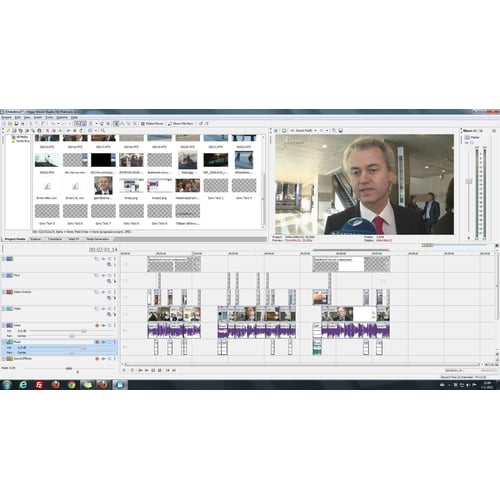Open Google Chrome from the taskbar

71,385
